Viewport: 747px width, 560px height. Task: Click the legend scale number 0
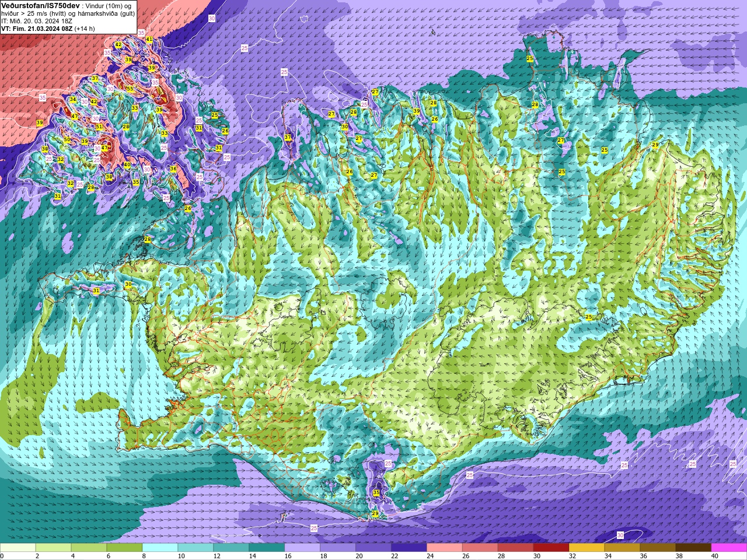[2, 556]
